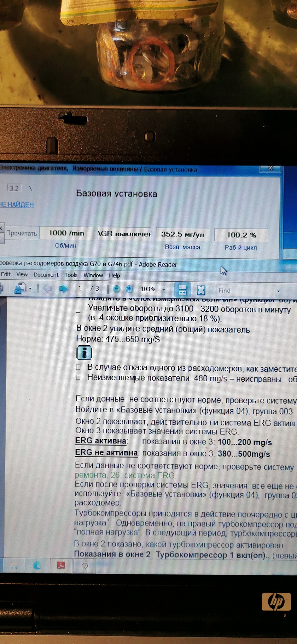Click the page number input field
The width and height of the screenshot is (297, 644).
tap(80, 288)
